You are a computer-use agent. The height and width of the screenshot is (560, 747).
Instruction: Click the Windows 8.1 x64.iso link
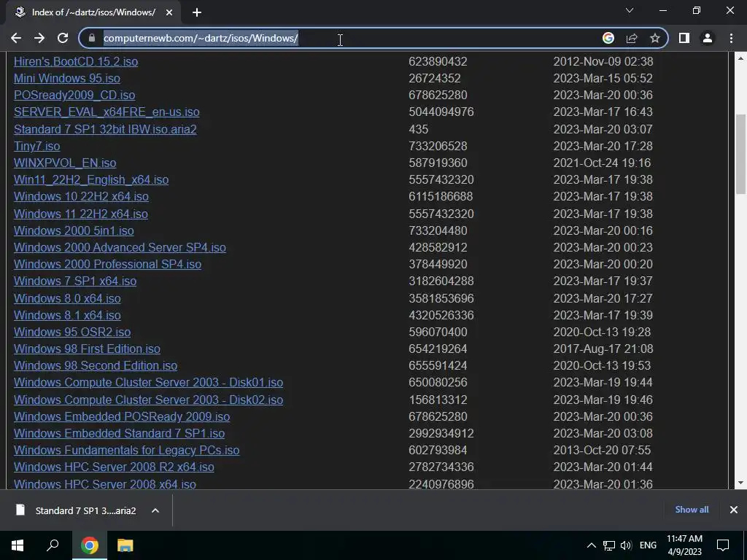[67, 315]
